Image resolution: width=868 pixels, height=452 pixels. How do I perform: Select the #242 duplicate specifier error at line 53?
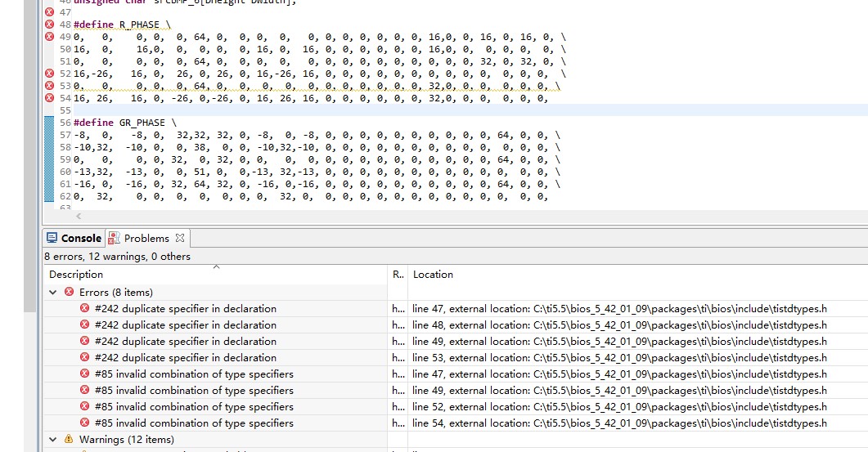(x=456, y=357)
